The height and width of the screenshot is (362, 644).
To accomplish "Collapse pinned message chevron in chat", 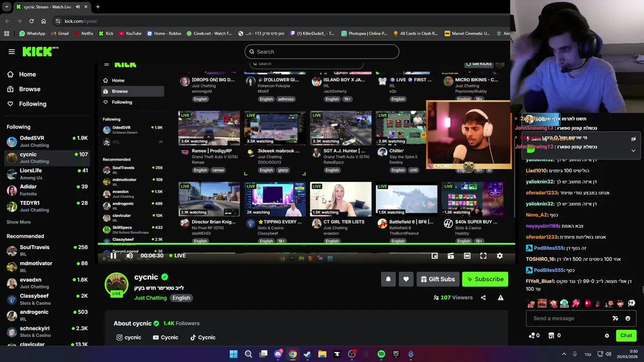I will [633, 150].
